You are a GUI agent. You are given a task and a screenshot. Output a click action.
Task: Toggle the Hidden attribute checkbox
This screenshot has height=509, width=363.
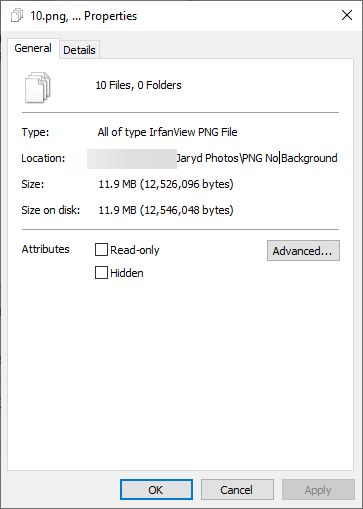pos(101,273)
